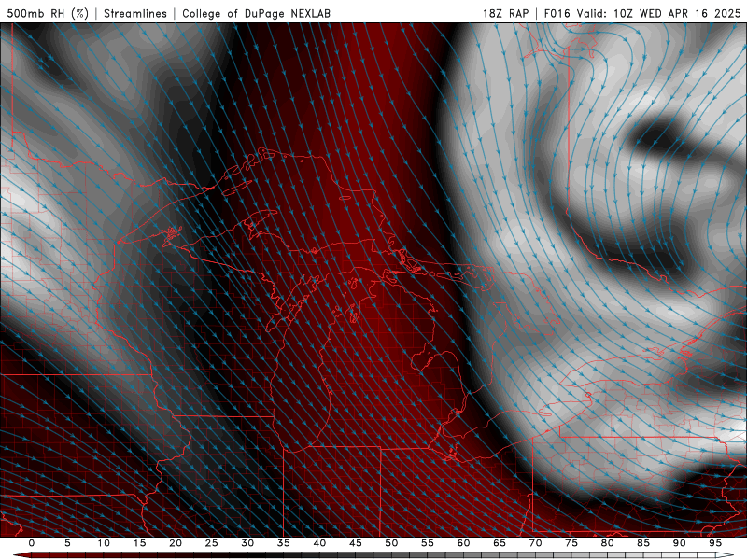Screen dimensions: 747x560
Task: Click the colorbar label '35'
Action: 284,543
